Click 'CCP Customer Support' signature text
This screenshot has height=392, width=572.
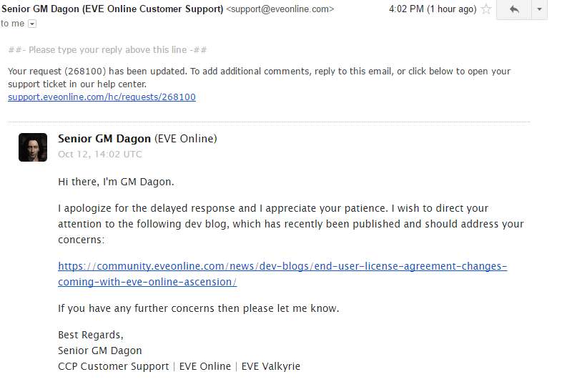pos(114,366)
